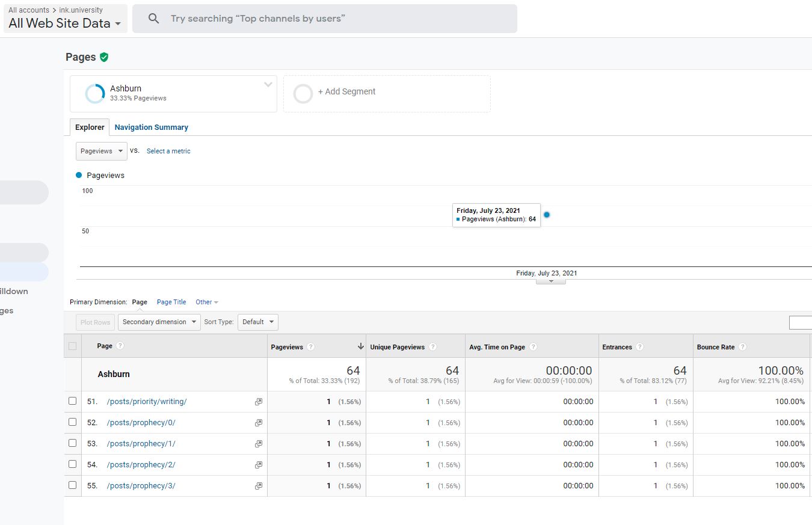This screenshot has width=812, height=525.
Task: Click the data point on the pageviews chart
Action: 546,215
